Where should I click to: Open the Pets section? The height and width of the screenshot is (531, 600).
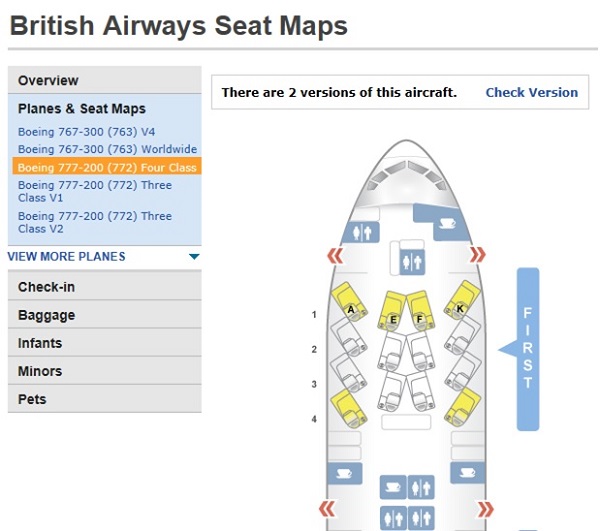pos(104,399)
